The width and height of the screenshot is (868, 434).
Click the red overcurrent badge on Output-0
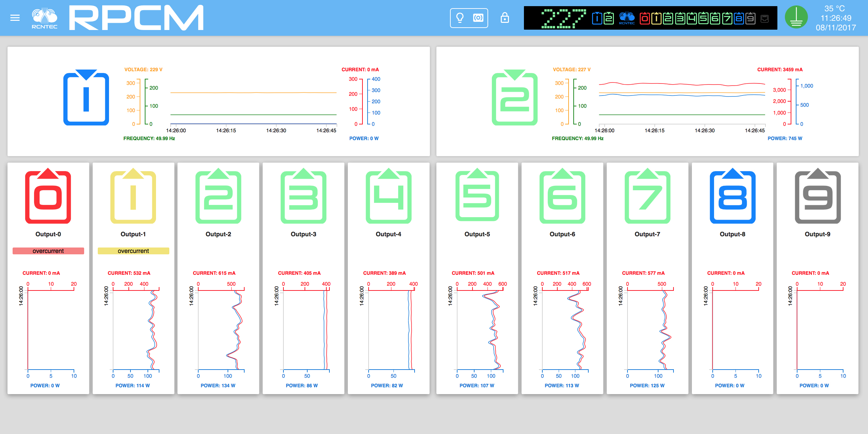[48, 251]
